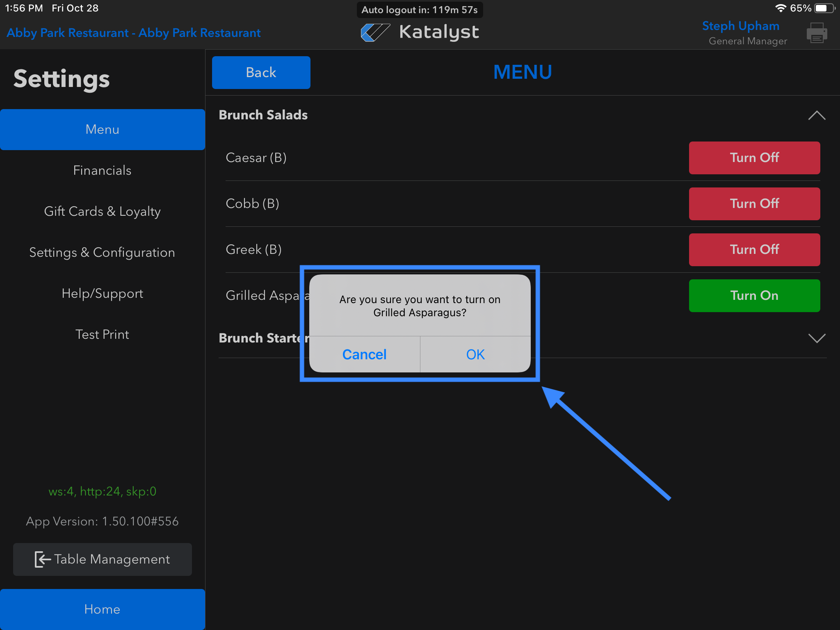Screen dimensions: 840x630
Task: Collapse the Brunch Salads section
Action: coord(816,115)
